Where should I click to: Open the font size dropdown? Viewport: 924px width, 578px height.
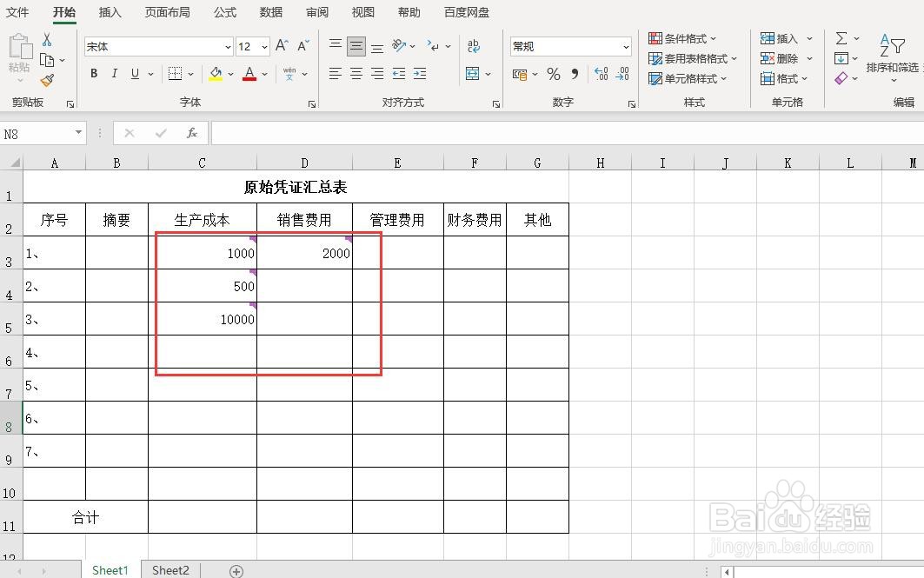264,47
